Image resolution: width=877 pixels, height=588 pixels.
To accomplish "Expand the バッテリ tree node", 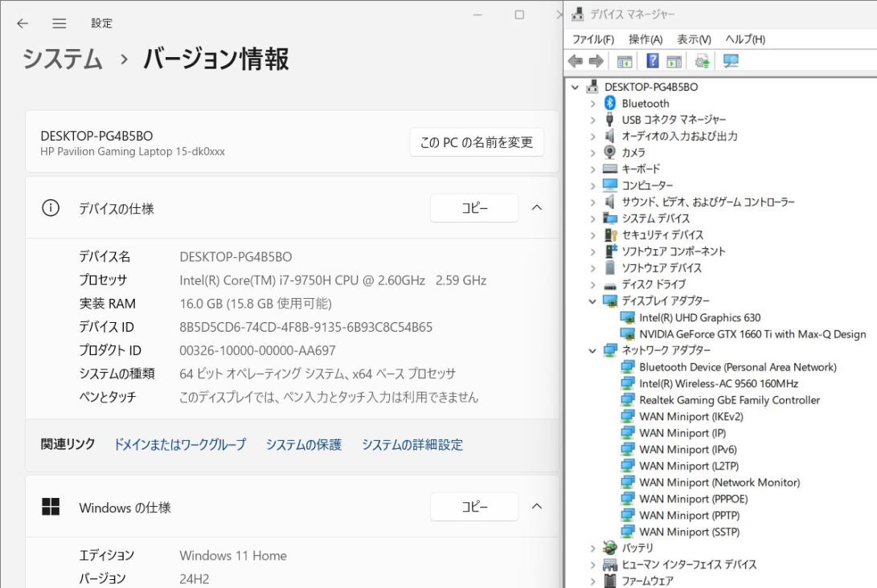I will (x=593, y=549).
